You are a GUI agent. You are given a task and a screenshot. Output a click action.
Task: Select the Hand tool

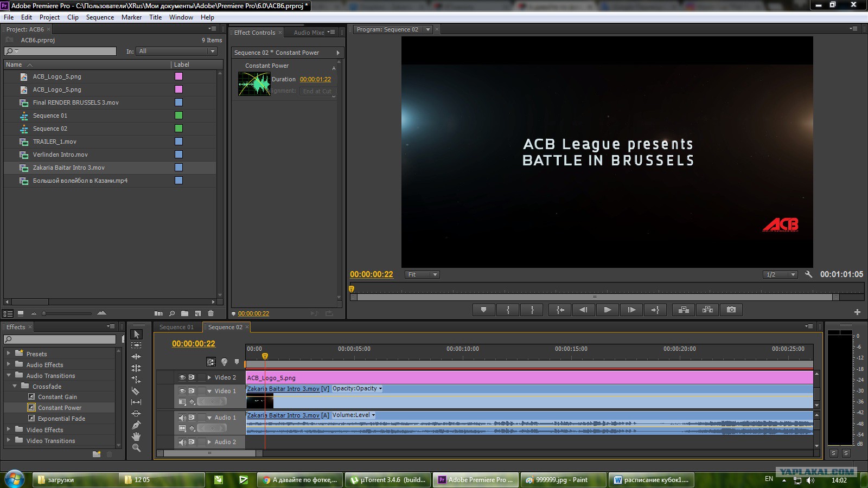pyautogui.click(x=136, y=436)
